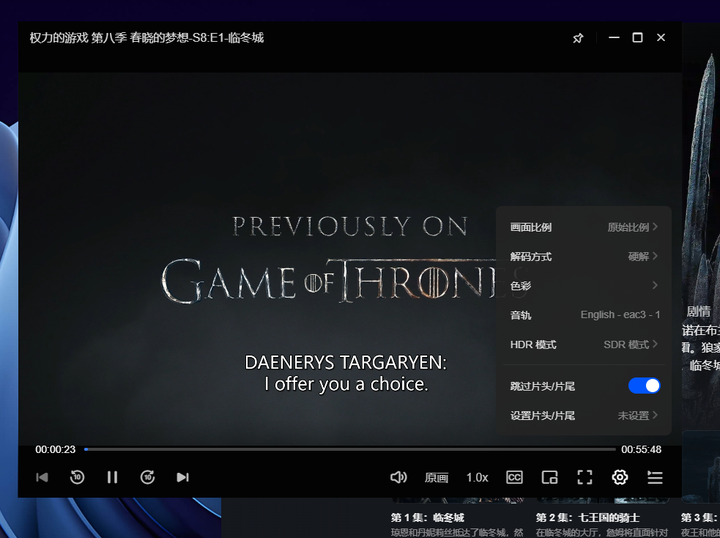
Task: Mute the volume speaker icon
Action: pyautogui.click(x=398, y=478)
